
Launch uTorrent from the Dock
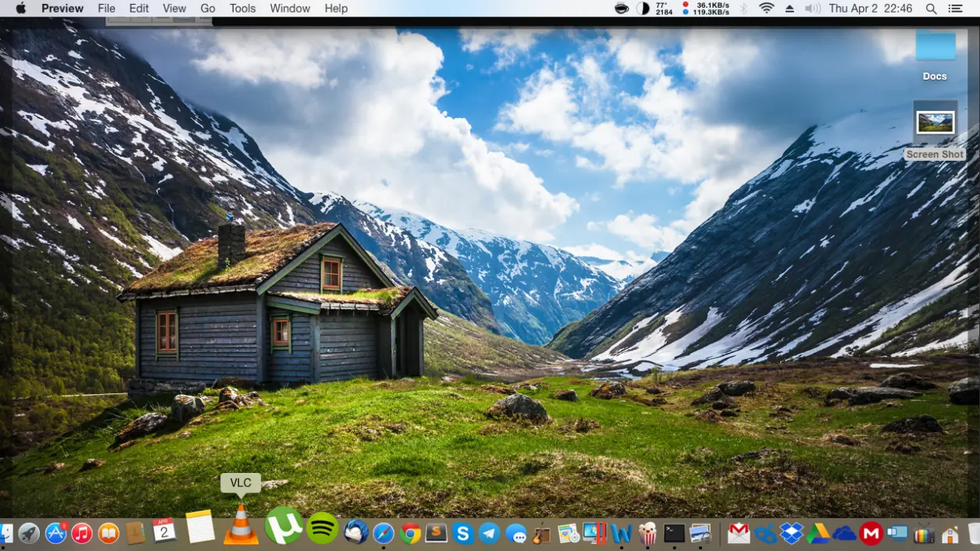(x=283, y=525)
